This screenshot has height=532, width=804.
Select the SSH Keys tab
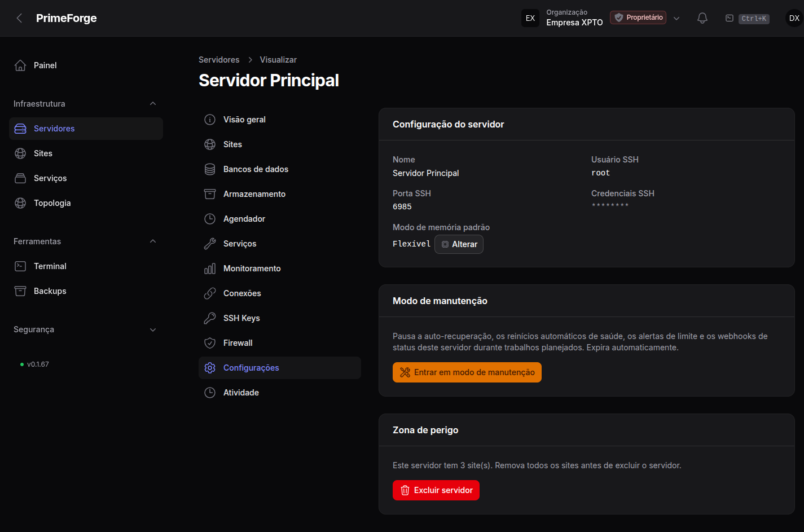tap(280, 318)
